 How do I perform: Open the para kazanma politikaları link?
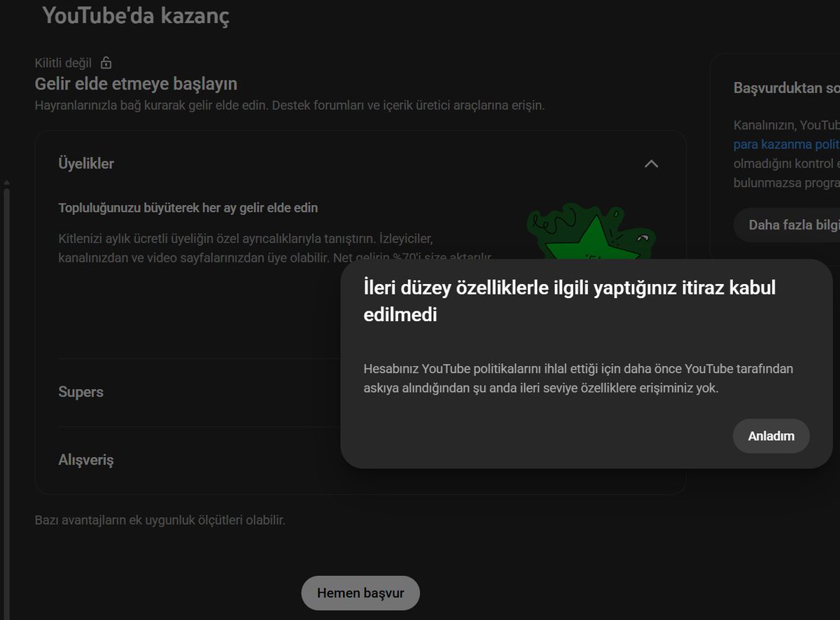pyautogui.click(x=786, y=144)
